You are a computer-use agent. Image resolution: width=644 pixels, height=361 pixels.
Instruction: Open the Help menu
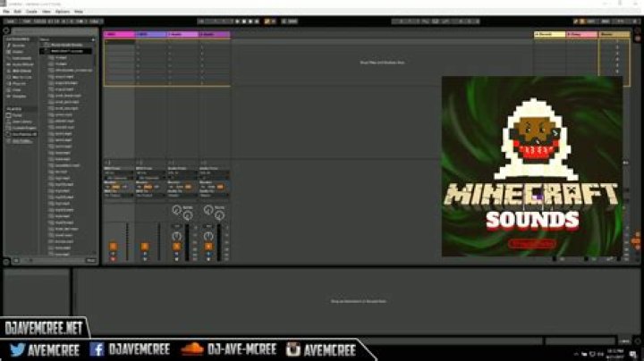(79, 12)
